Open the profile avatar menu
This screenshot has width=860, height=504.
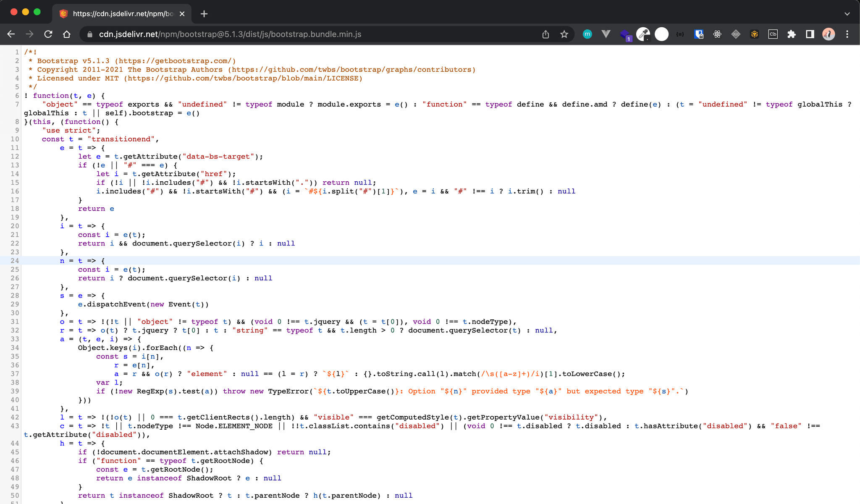(829, 34)
